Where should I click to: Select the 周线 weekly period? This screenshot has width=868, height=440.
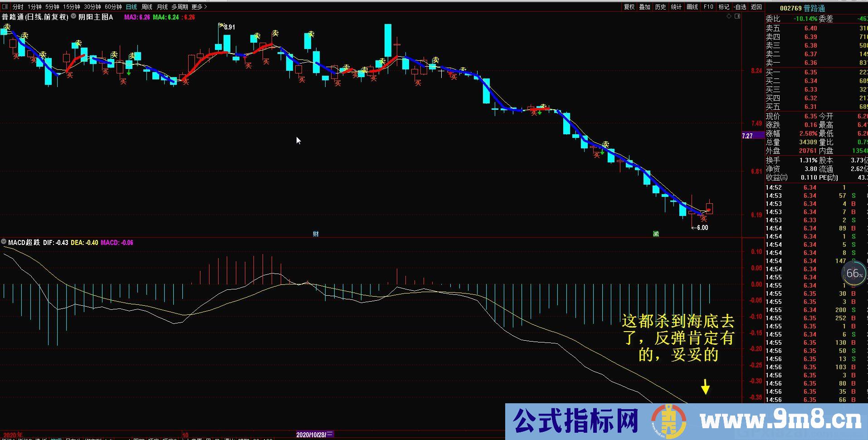click(x=147, y=7)
